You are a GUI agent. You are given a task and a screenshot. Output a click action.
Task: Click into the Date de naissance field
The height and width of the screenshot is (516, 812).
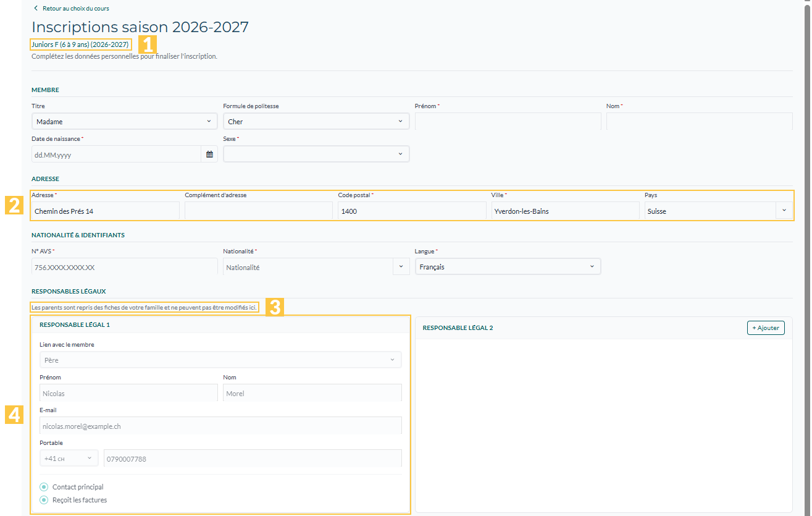[117, 154]
